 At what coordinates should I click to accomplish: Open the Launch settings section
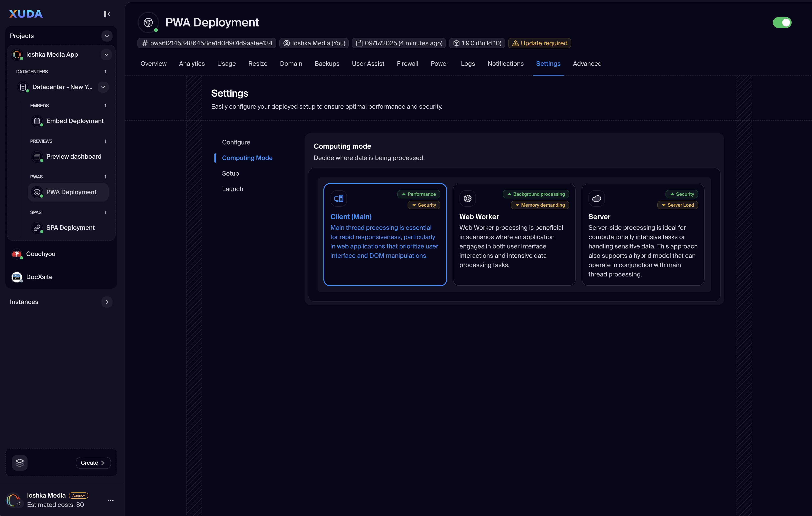(232, 189)
